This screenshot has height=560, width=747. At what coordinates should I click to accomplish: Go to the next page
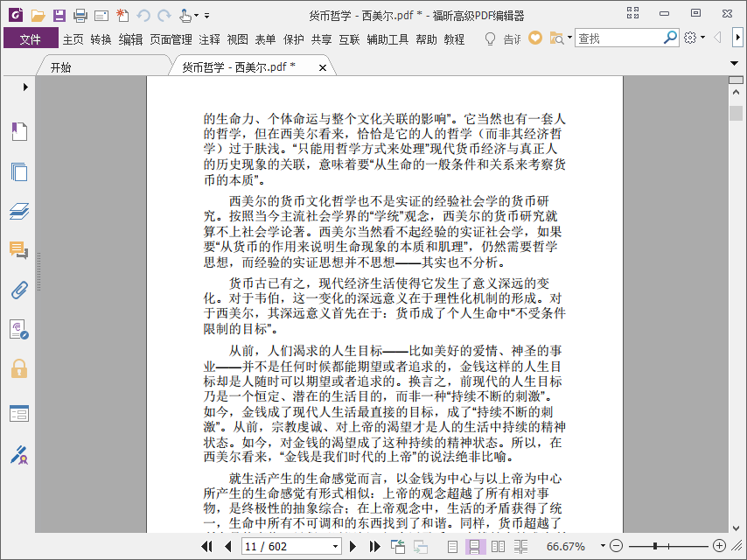[353, 546]
